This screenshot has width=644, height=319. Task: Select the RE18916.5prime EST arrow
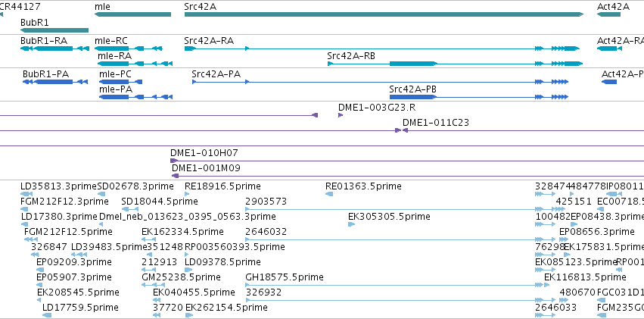pos(187,194)
